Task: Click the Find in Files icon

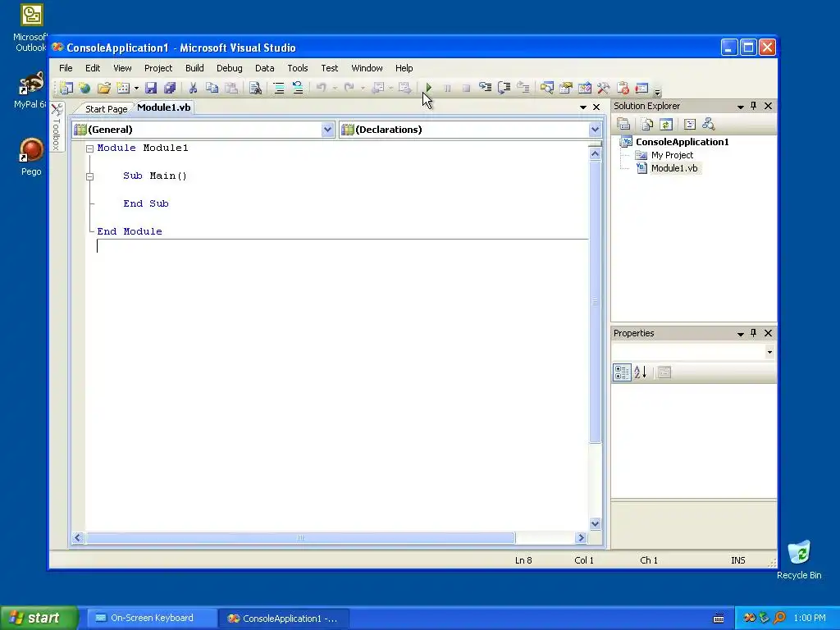Action: click(x=256, y=88)
